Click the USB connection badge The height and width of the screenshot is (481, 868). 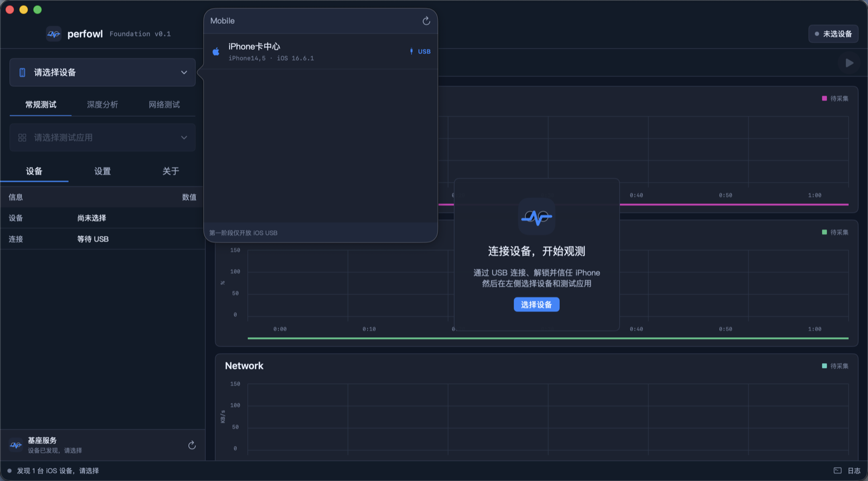tap(420, 52)
